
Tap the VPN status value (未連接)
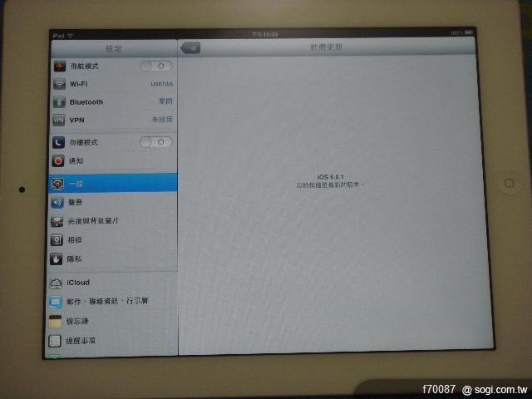(161, 121)
